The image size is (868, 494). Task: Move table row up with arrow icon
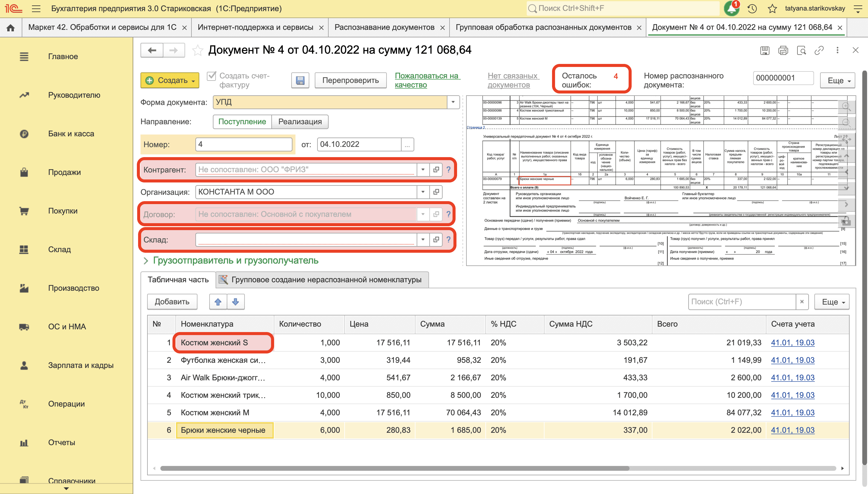(x=218, y=302)
